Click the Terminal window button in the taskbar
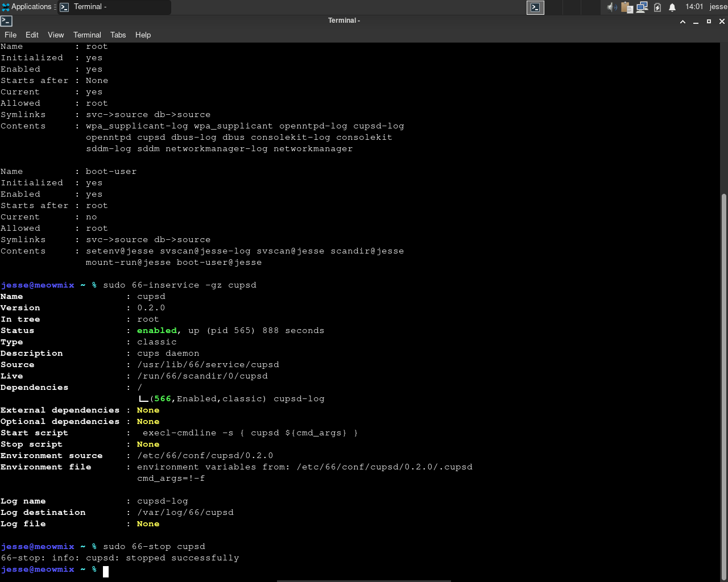Screen dimensions: 728x582 (x=114, y=7)
